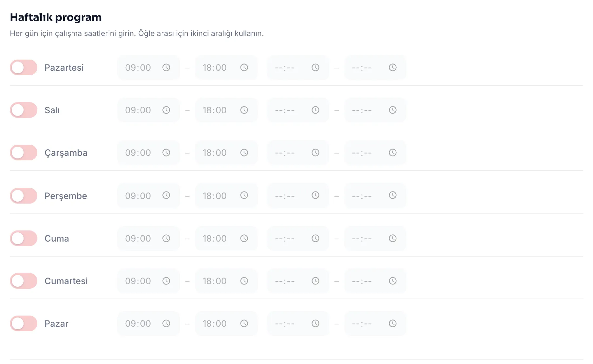Click clock icon of Pazartesi second interval start
The width and height of the screenshot is (593, 364).
point(315,67)
